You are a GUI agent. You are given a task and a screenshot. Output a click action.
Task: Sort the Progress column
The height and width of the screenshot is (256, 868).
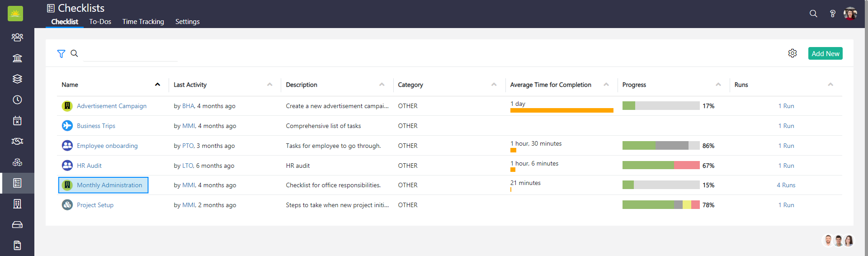[718, 85]
